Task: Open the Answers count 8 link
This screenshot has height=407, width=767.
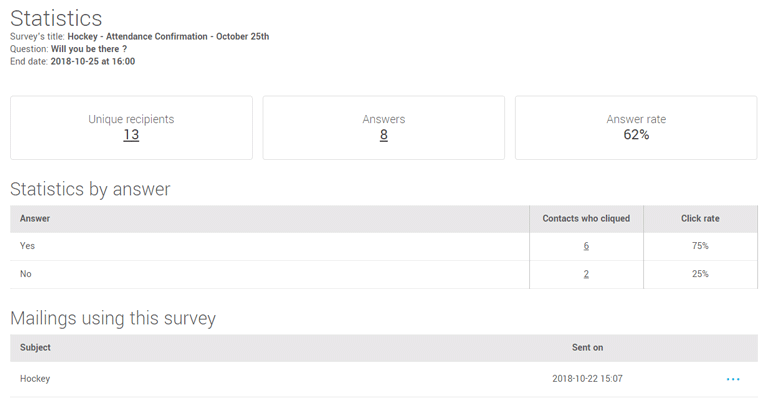Action: click(384, 135)
